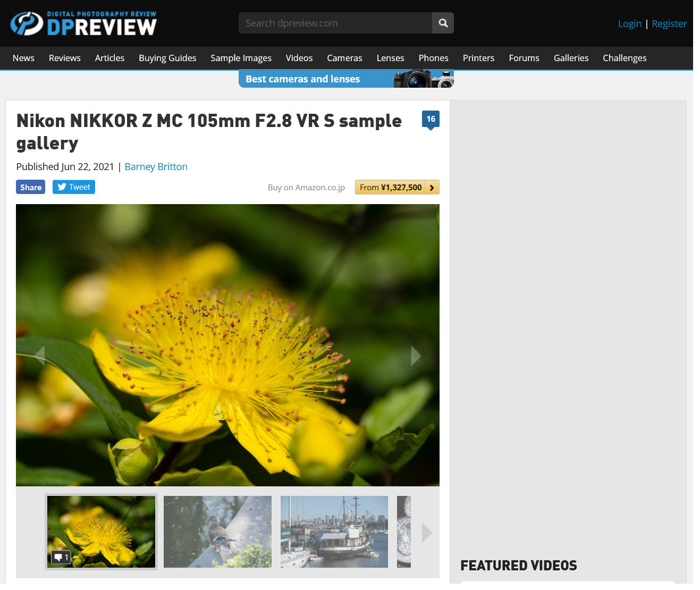The image size is (700, 590).
Task: Open the News menu
Action: (23, 58)
